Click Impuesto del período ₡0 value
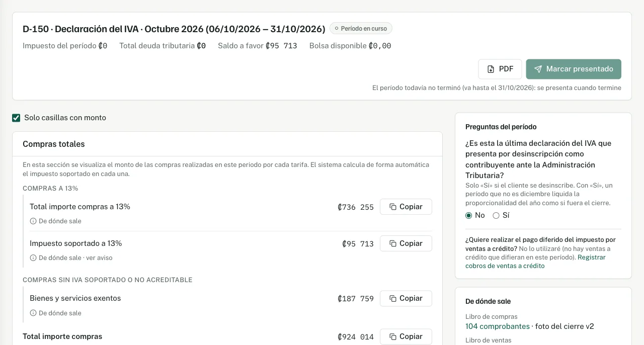 (103, 46)
